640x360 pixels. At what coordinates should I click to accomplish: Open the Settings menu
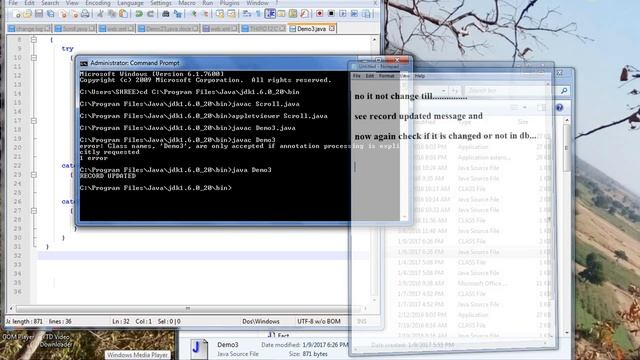(161, 3)
